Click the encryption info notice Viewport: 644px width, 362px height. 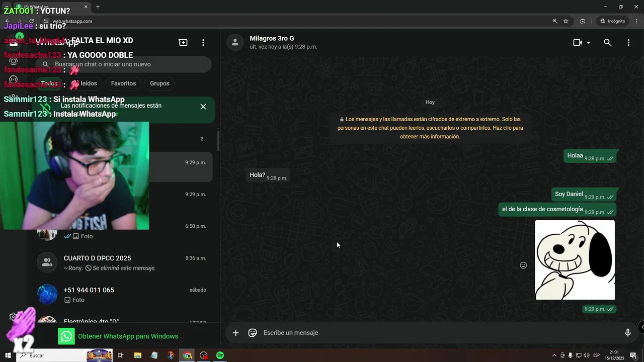[430, 128]
